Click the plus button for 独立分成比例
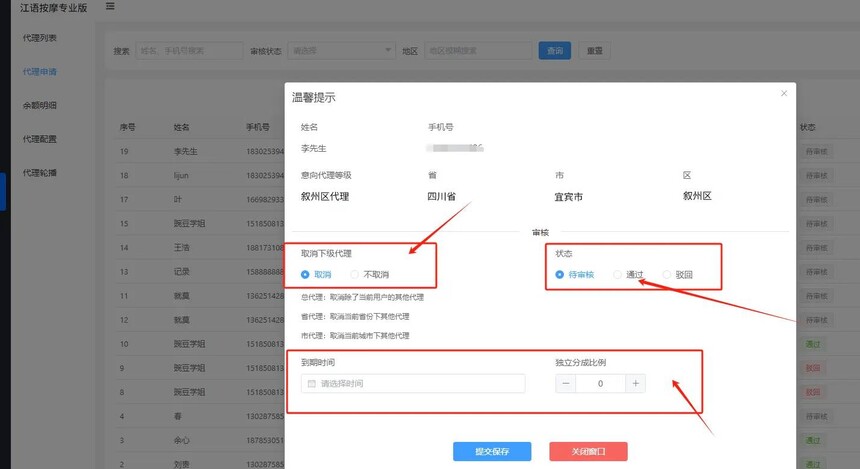 (636, 383)
